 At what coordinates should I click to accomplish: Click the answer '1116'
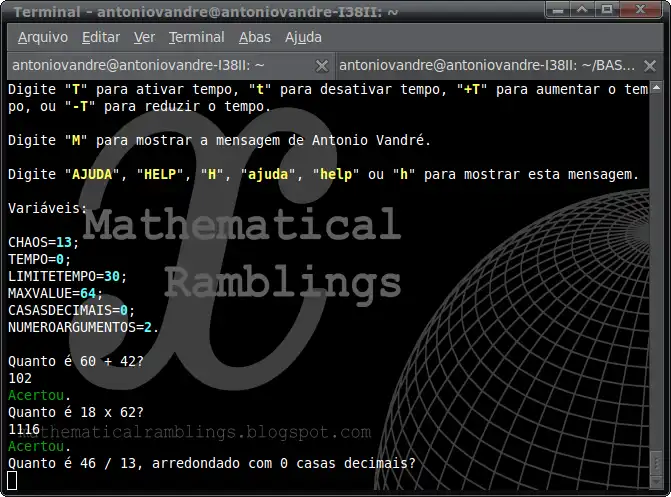click(24, 429)
